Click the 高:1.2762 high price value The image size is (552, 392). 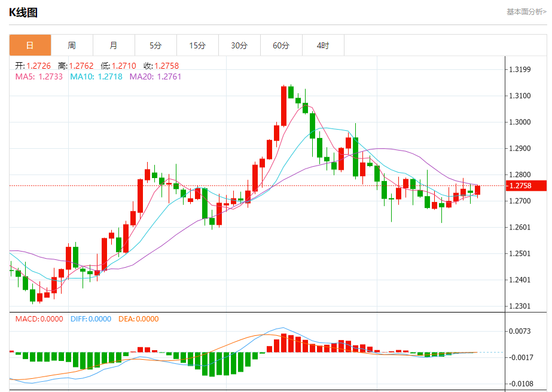click(x=76, y=66)
